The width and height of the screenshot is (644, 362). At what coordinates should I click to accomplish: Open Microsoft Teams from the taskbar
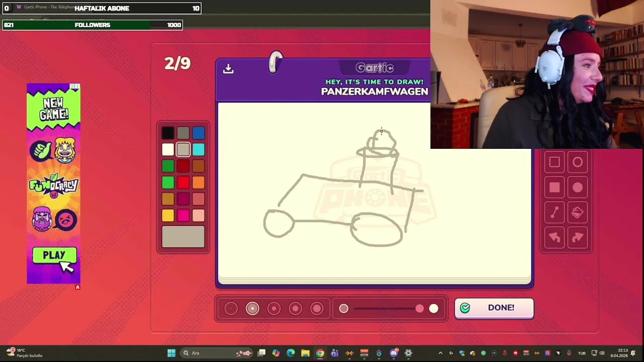click(x=335, y=353)
